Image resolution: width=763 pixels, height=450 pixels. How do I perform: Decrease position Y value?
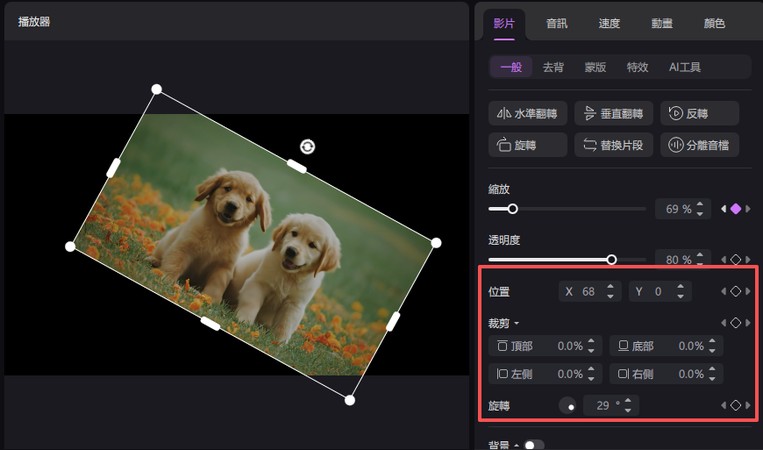680,296
